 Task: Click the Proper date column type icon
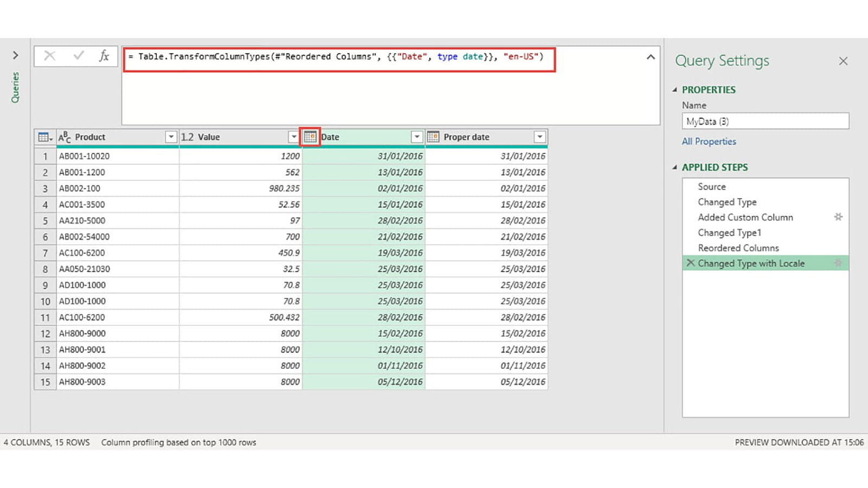tap(433, 137)
